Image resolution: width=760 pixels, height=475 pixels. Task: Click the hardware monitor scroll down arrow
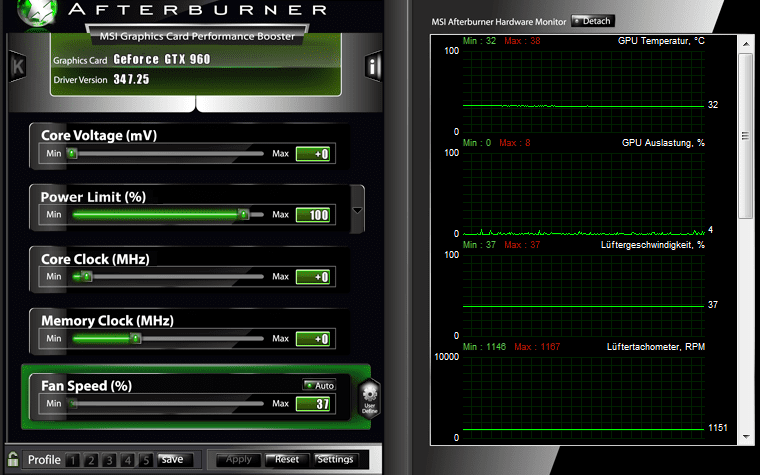(x=745, y=436)
